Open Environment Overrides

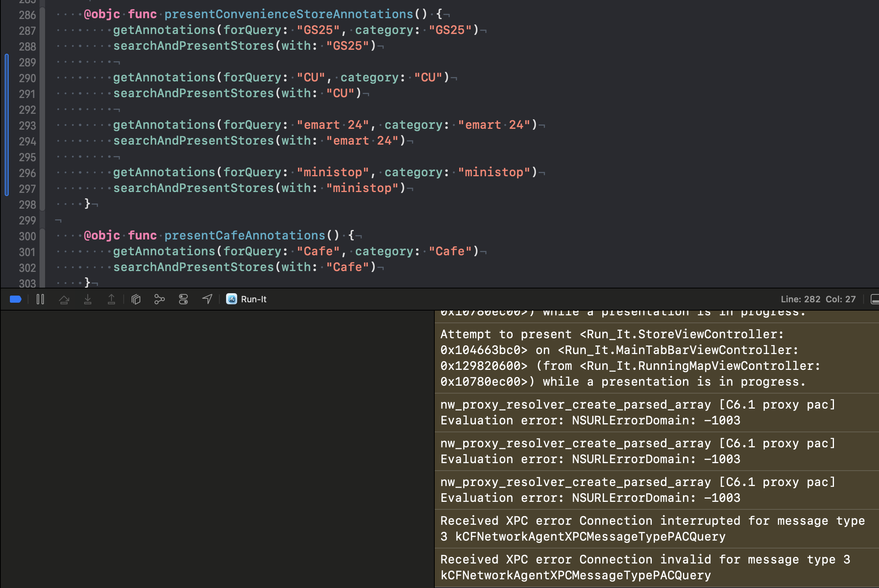click(183, 299)
